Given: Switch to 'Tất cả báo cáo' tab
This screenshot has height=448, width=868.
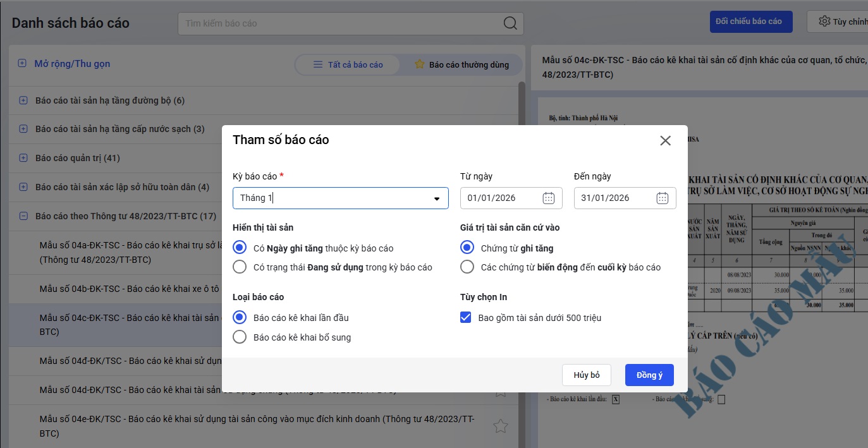Looking at the screenshot, I should coord(348,64).
